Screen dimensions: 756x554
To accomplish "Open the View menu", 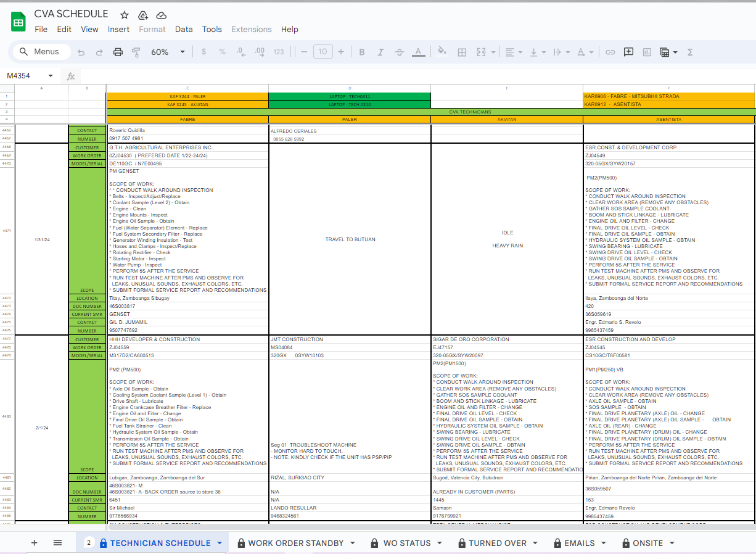I will coord(89,29).
